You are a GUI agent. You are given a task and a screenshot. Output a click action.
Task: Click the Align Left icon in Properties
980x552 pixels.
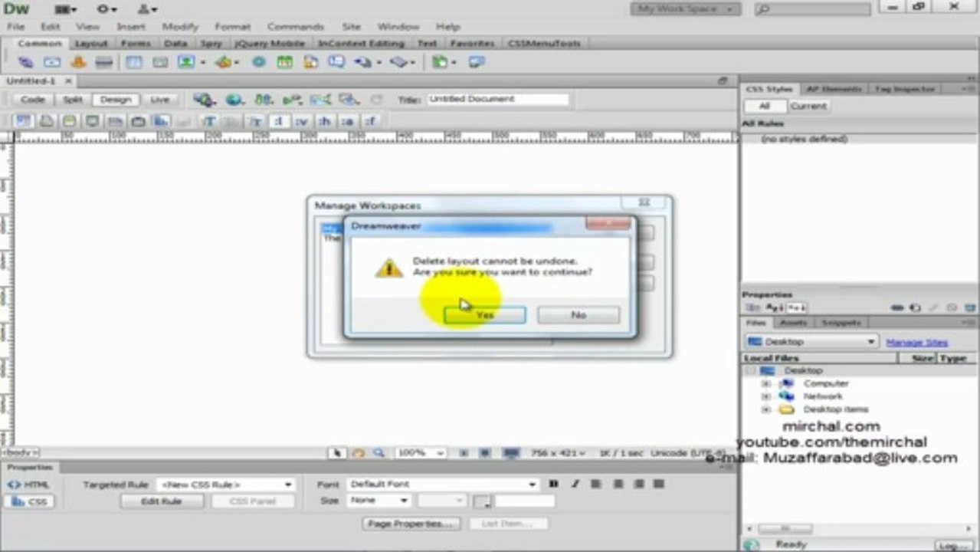point(596,484)
